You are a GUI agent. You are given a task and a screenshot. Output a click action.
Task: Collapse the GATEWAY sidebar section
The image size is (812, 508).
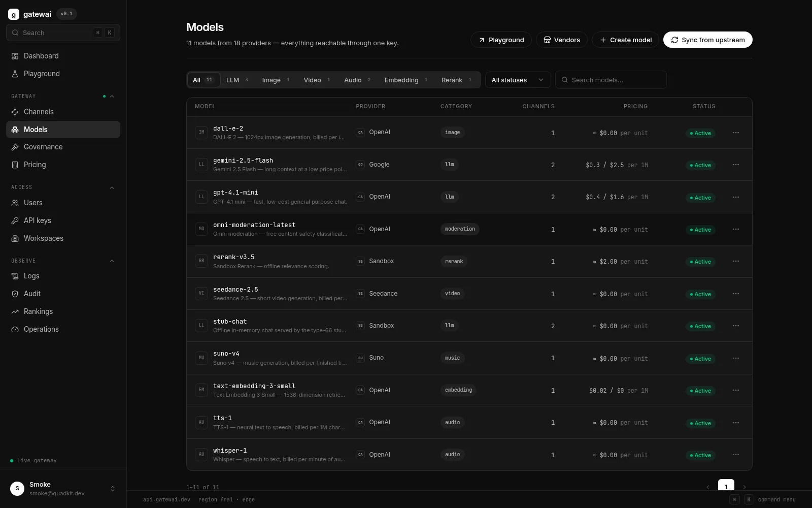pyautogui.click(x=112, y=96)
